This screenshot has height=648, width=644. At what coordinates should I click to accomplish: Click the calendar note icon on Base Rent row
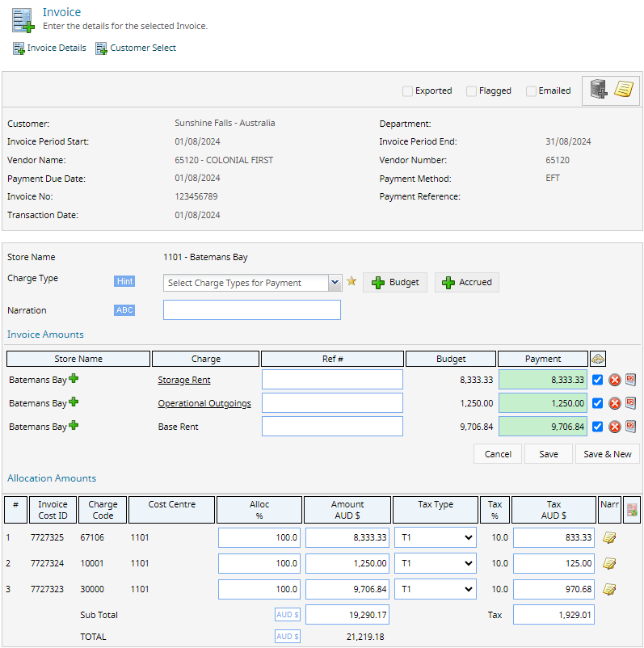tap(630, 427)
